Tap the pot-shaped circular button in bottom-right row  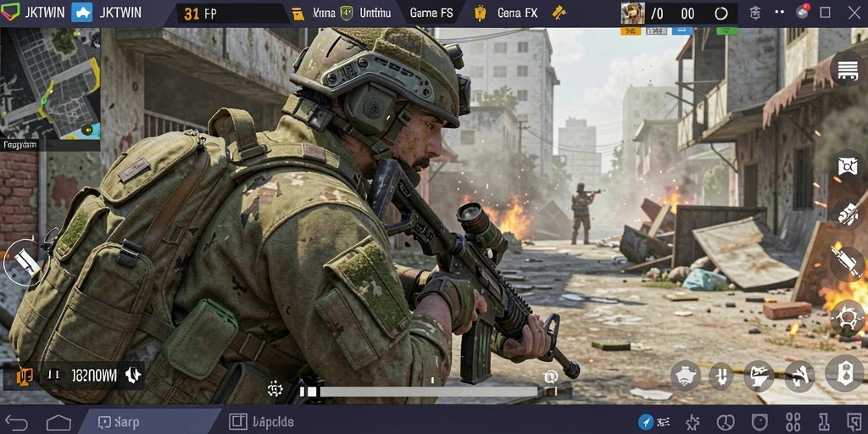point(686,376)
